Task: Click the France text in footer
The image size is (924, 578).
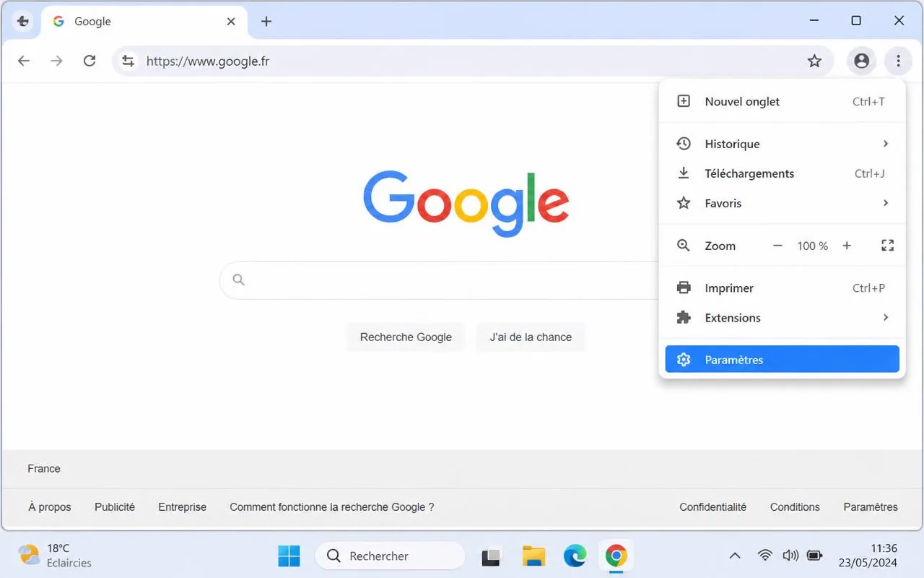Action: pos(44,469)
